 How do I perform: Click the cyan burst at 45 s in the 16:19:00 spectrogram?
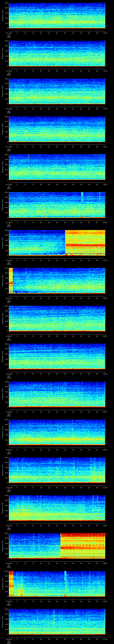coord(82,196)
